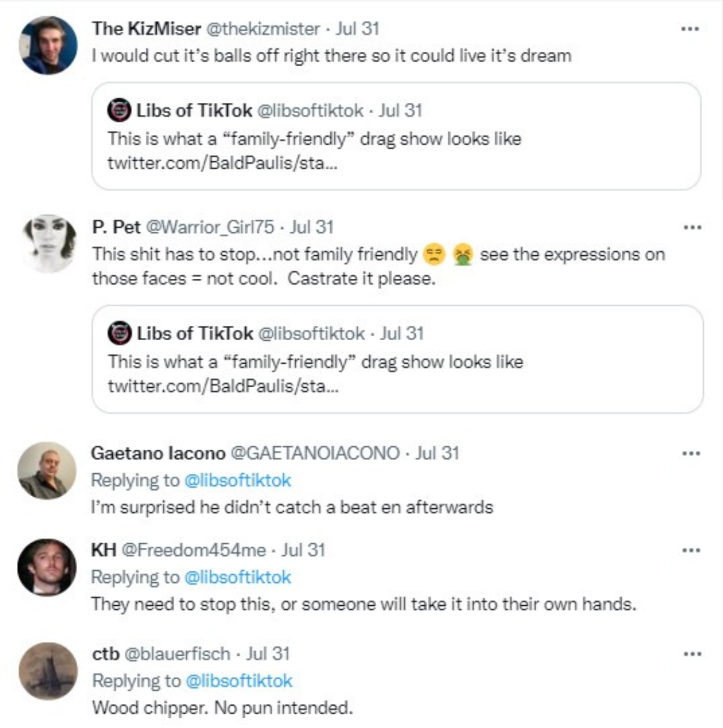This screenshot has height=728, width=723.
Task: Open P. Pet profile avatar
Action: (49, 243)
